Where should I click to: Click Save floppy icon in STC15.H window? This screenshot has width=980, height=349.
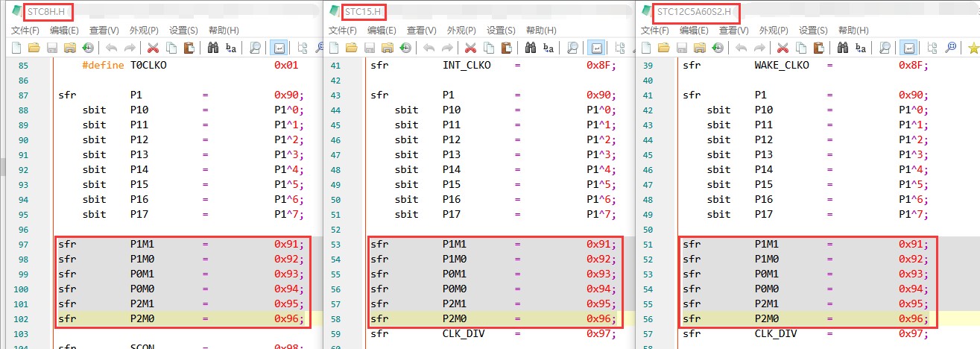coord(370,48)
